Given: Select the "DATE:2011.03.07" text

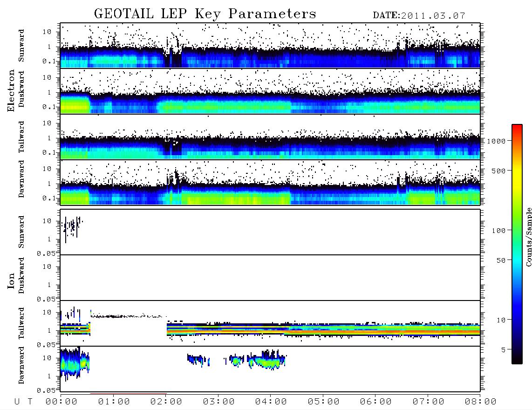Looking at the screenshot, I should click(419, 16).
